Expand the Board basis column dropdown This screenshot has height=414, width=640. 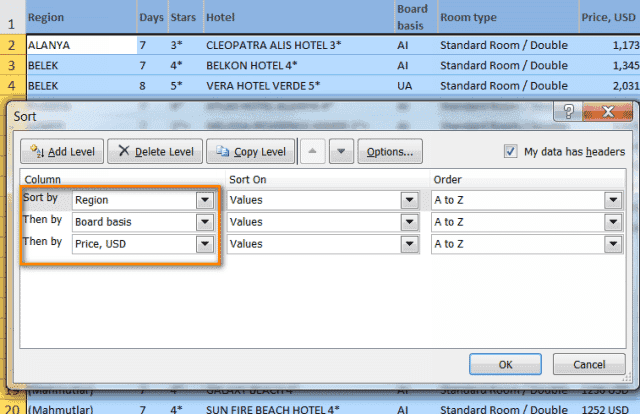(205, 222)
